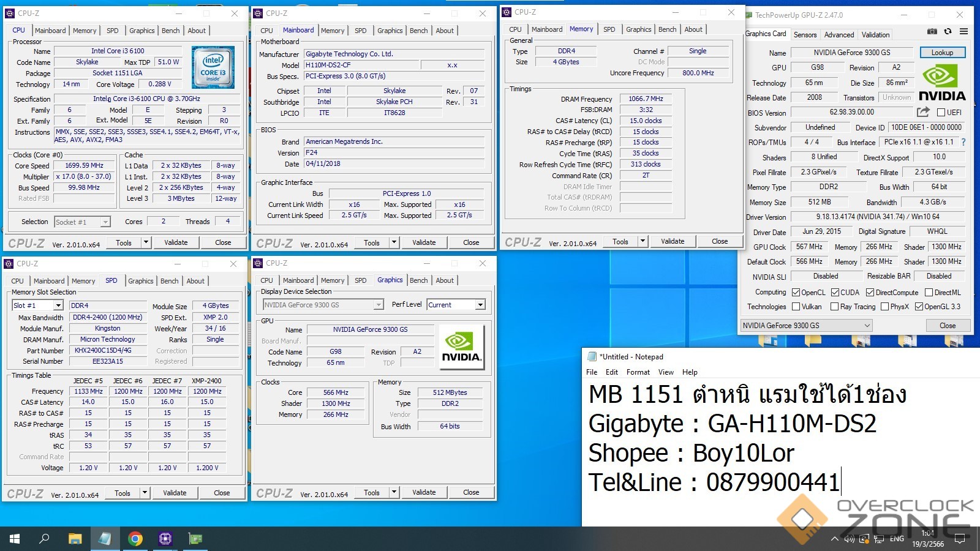Click the GPU-Z refresh icon

(948, 32)
